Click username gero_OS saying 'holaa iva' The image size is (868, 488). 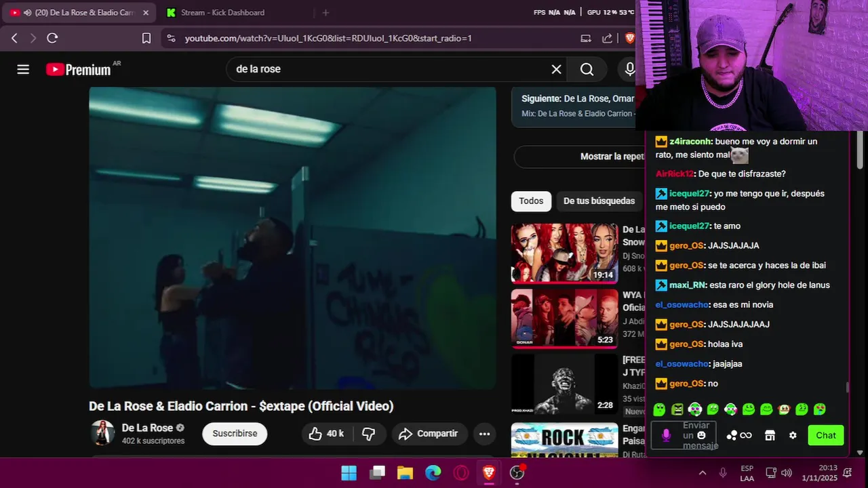click(686, 344)
